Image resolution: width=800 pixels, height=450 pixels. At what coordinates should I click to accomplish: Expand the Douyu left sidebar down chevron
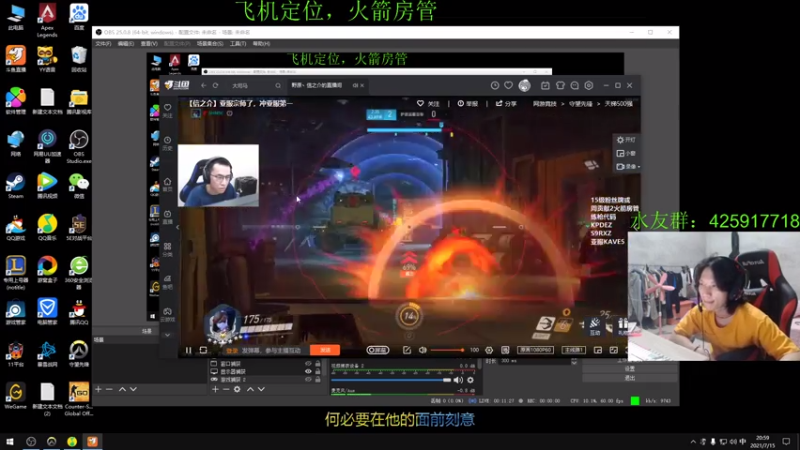pyautogui.click(x=167, y=335)
